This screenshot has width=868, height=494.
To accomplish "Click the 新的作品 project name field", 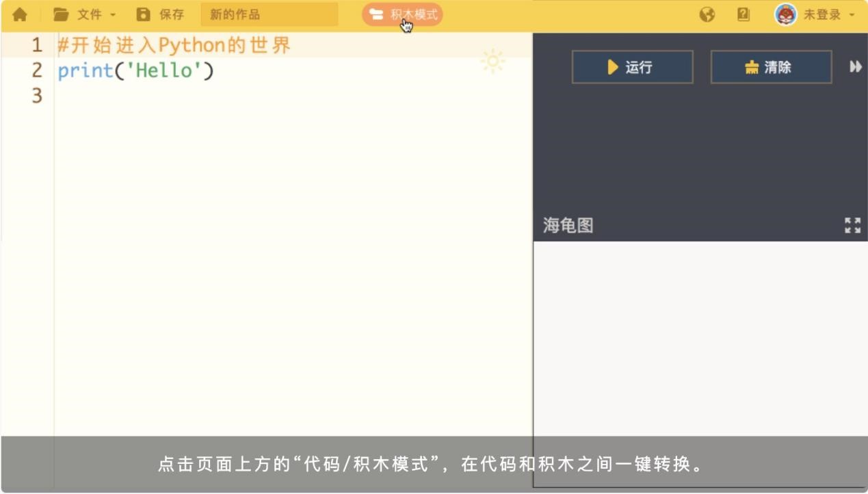I will click(269, 14).
